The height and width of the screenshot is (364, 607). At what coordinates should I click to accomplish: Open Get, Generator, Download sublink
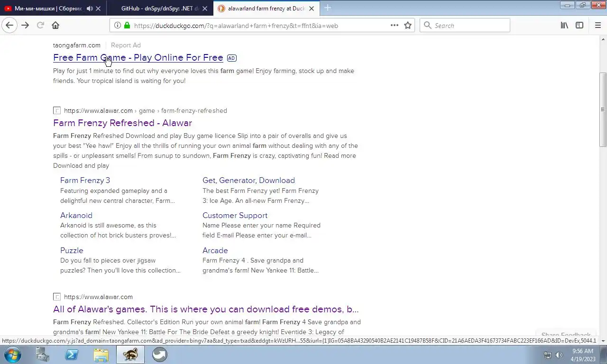pyautogui.click(x=248, y=180)
